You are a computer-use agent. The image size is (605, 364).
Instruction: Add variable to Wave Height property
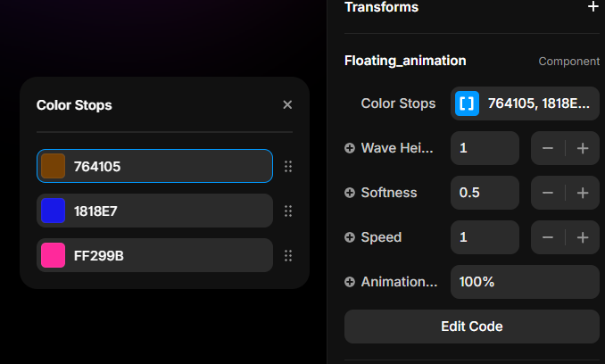pos(350,148)
